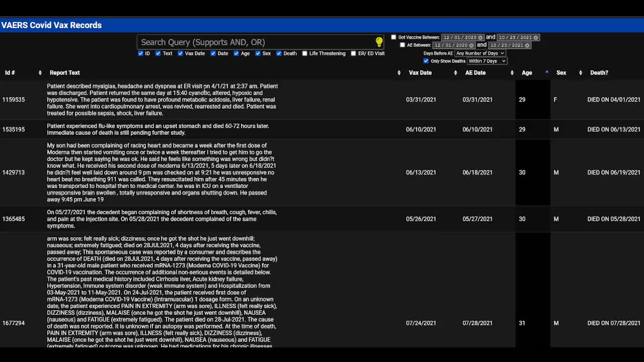Click the Got Vaccine end date field
Image resolution: width=644 pixels, height=362 pixels.
[518, 38]
